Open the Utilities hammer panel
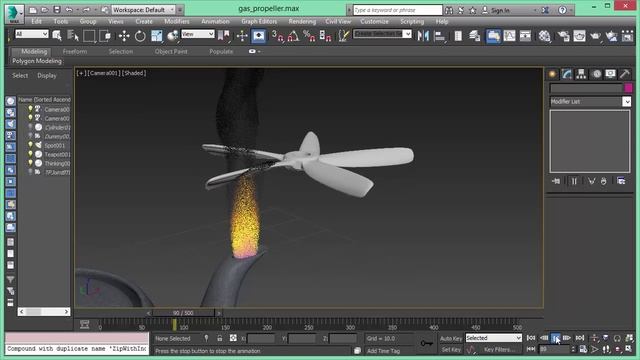 [625, 74]
